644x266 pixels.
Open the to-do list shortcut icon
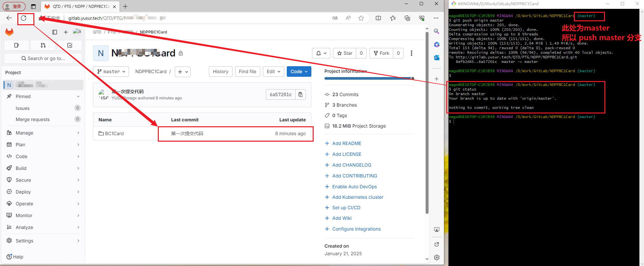70,45
